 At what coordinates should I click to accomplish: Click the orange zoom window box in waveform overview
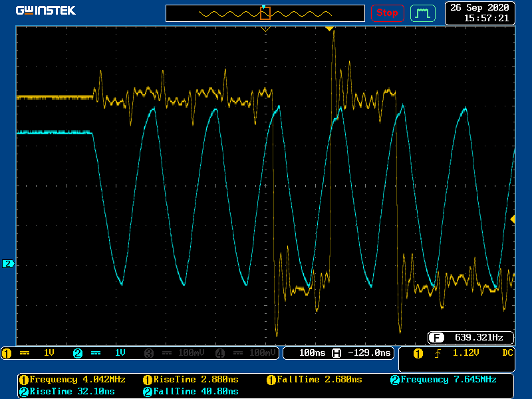click(x=265, y=13)
